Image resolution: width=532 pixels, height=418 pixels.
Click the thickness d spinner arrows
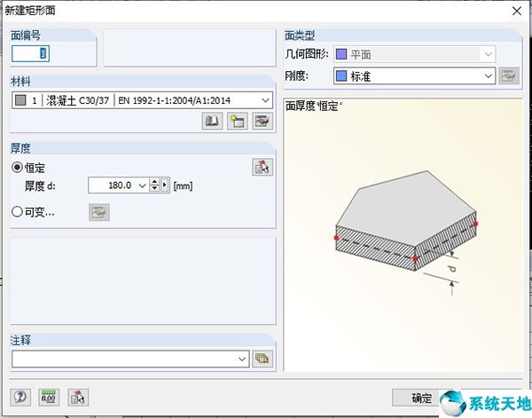(x=154, y=185)
